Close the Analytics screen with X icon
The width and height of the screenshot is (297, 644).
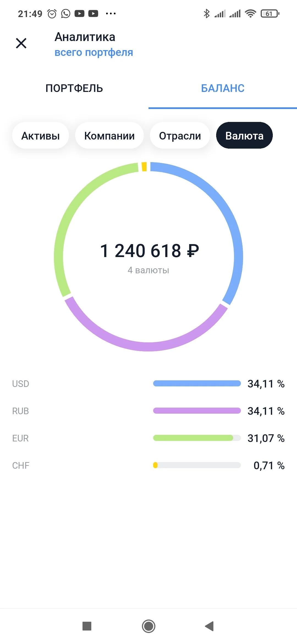pyautogui.click(x=21, y=43)
